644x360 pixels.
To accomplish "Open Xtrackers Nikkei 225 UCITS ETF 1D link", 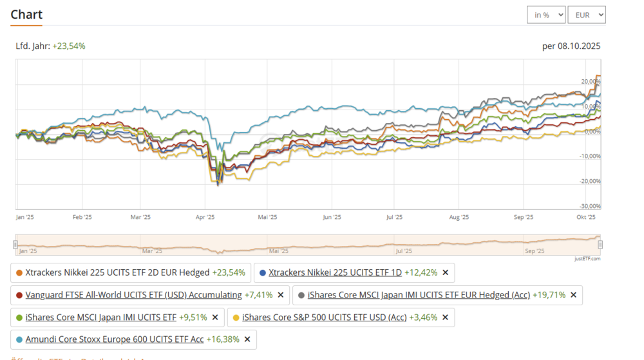I will (334, 272).
